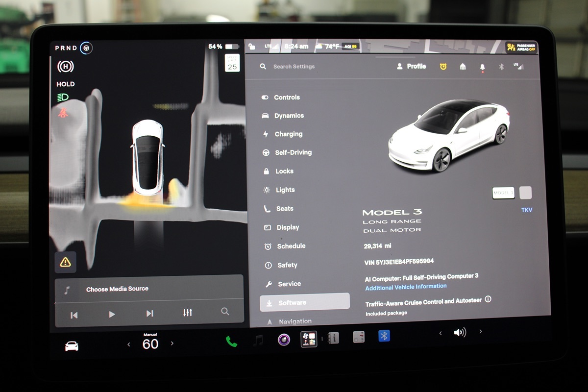Open the Music app icon

click(258, 341)
